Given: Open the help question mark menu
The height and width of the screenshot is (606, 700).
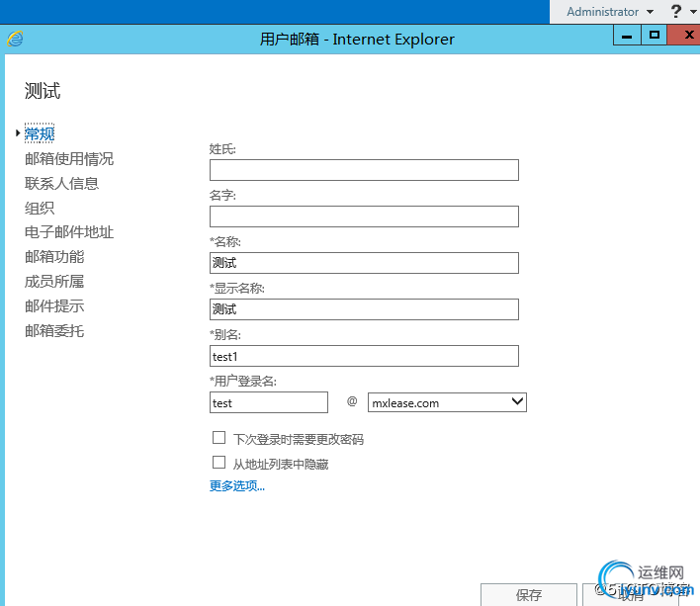Looking at the screenshot, I should pyautogui.click(x=676, y=11).
